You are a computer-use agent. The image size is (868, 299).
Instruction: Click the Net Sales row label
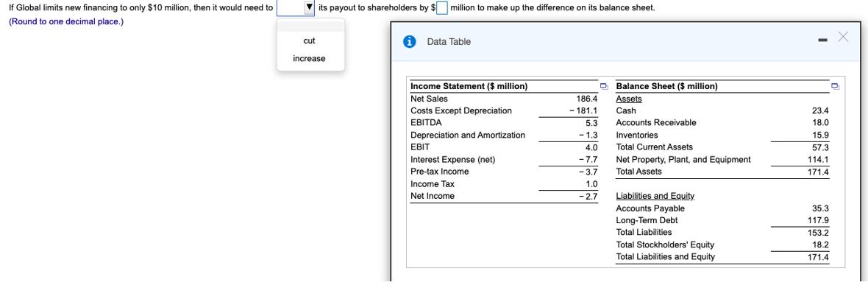429,99
